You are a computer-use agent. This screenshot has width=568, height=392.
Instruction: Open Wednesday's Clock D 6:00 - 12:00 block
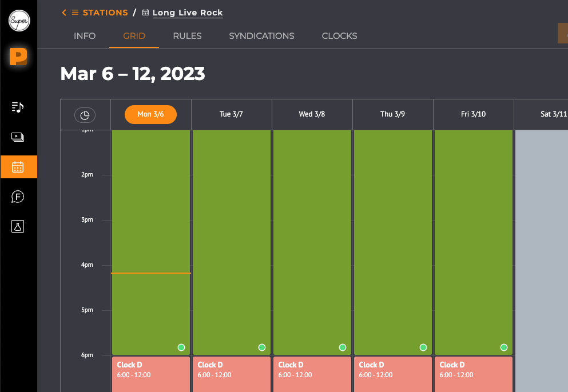(312, 374)
